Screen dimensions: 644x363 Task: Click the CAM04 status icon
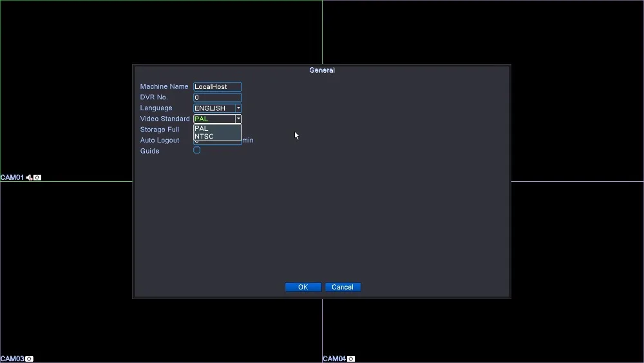[351, 359]
